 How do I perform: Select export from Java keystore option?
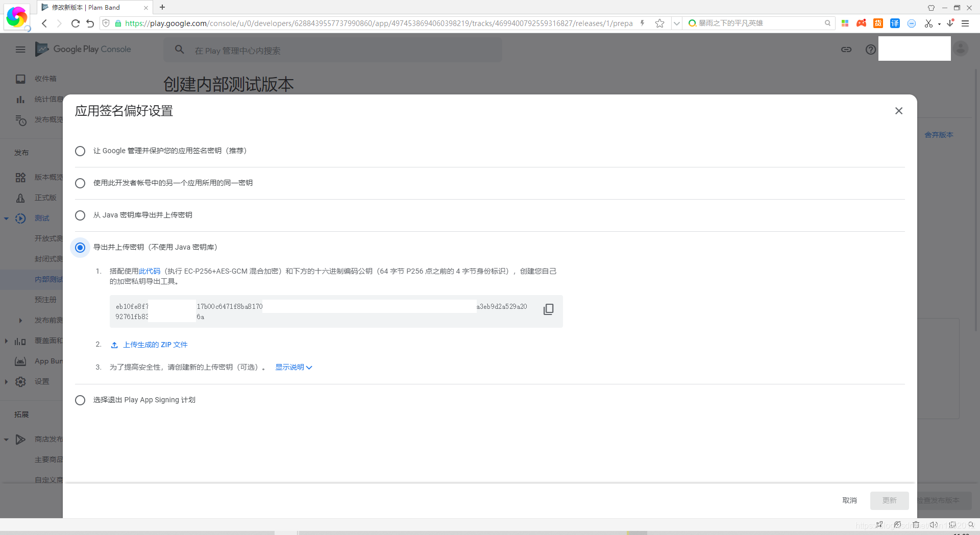coord(80,215)
